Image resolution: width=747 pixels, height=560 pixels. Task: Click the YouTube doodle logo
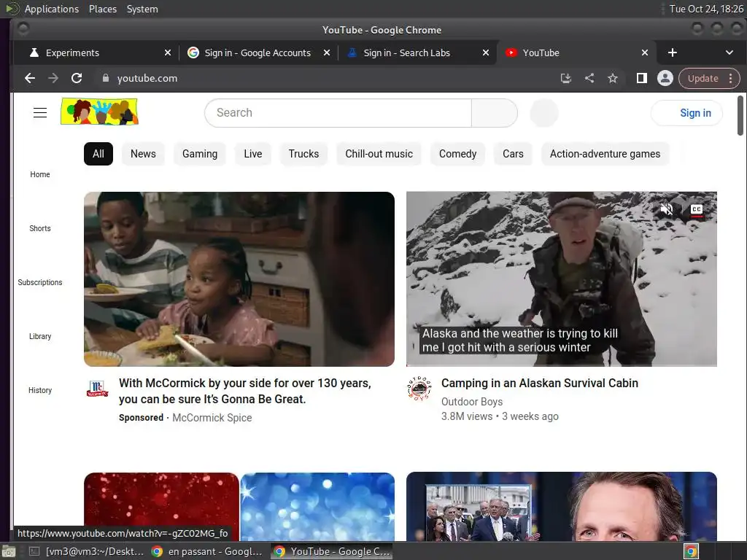coord(99,112)
